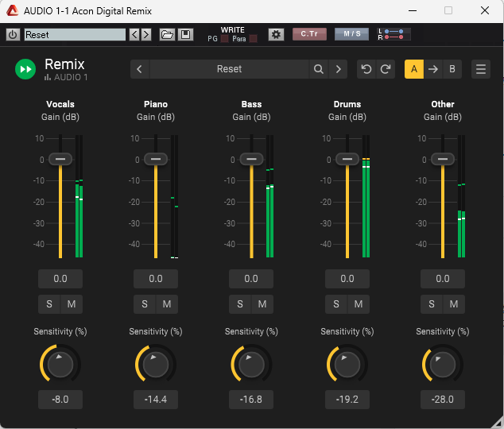Click the Drums sensitivity knob
This screenshot has height=429, width=504.
tap(347, 365)
